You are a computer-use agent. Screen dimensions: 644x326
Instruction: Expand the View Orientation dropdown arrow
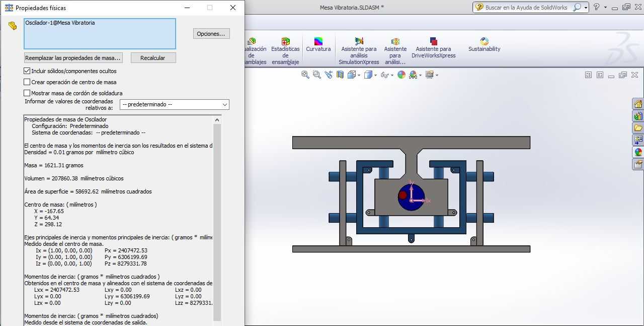click(x=359, y=75)
